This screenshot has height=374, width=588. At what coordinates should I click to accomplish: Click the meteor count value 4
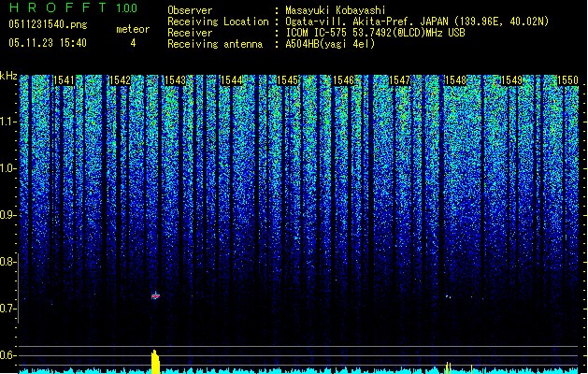[x=133, y=43]
